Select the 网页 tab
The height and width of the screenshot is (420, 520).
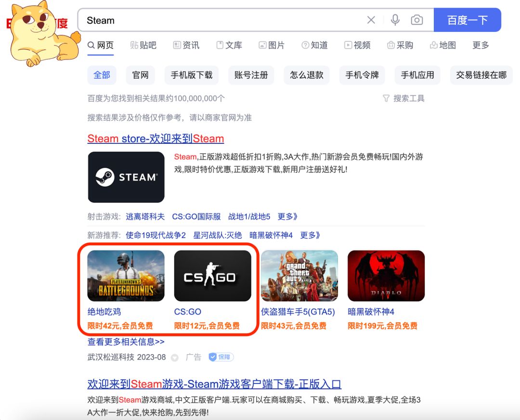[101, 45]
